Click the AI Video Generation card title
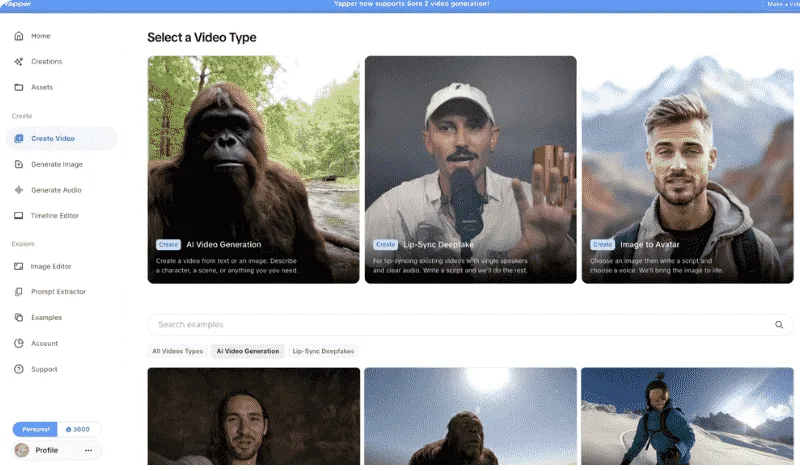This screenshot has width=800, height=471. [223, 244]
